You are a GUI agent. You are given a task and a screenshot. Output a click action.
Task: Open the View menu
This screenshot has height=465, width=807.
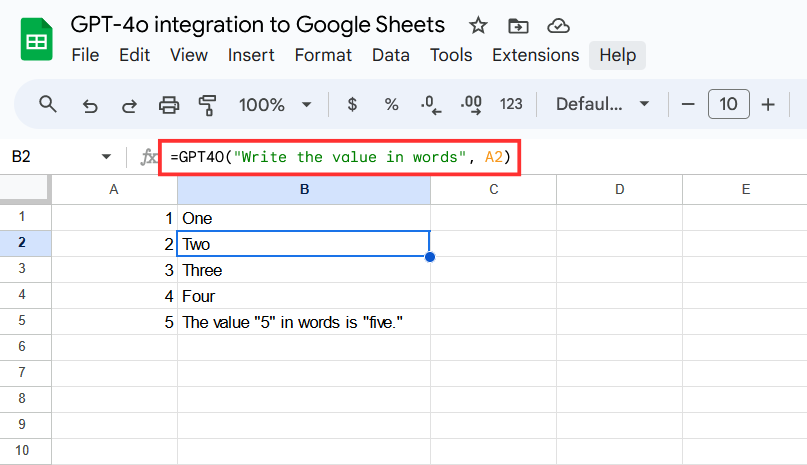(189, 55)
